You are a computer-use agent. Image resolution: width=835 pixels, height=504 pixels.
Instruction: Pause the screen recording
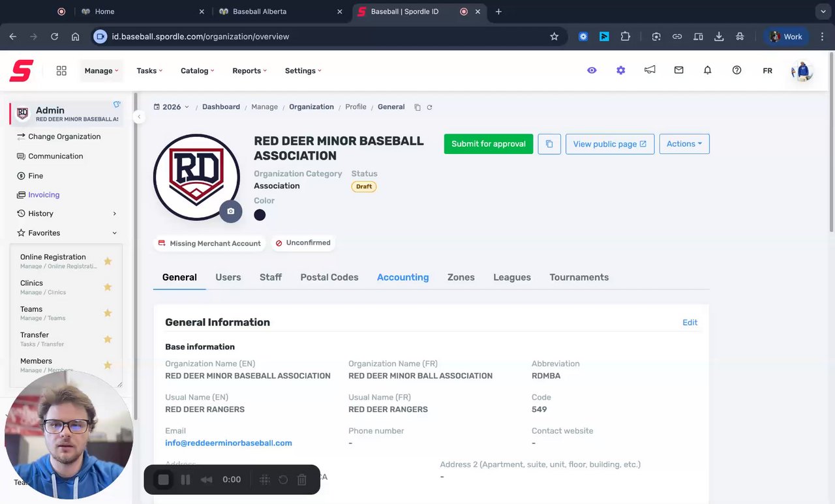[185, 480]
